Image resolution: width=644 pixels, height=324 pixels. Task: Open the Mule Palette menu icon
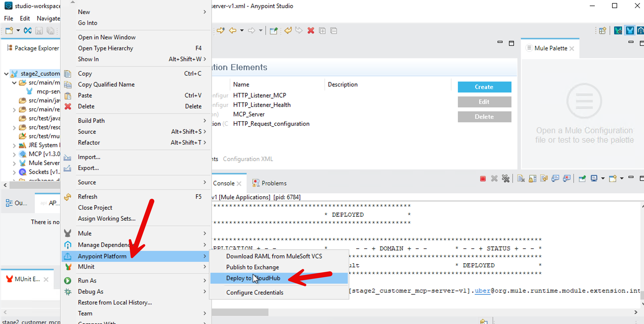coord(529,48)
